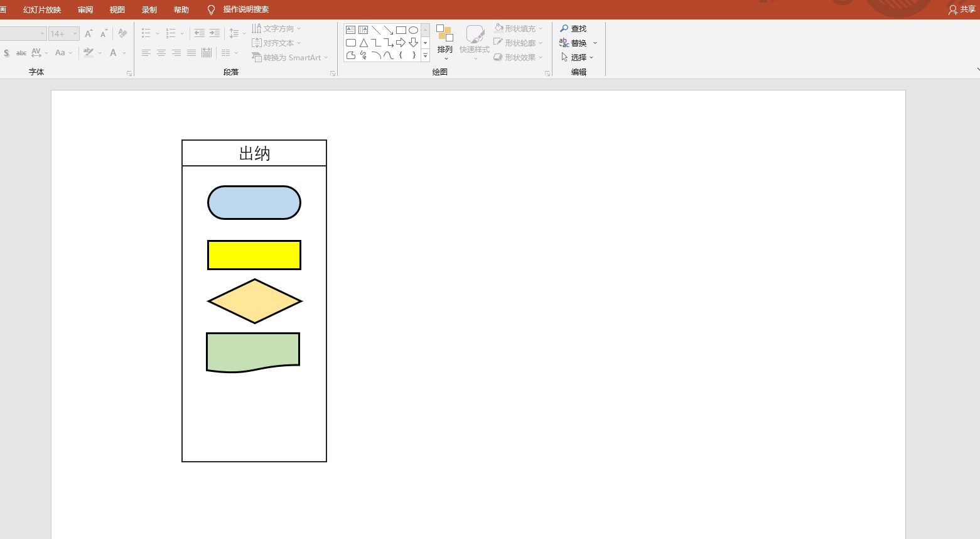Open the Help tab
Viewport: 980px width, 539px height.
point(181,9)
